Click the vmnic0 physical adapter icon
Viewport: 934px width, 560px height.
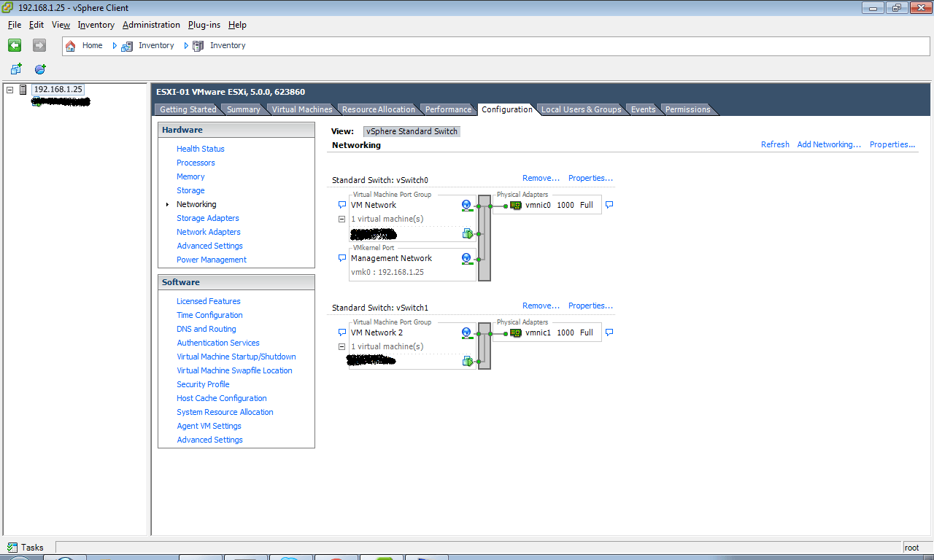tap(516, 206)
